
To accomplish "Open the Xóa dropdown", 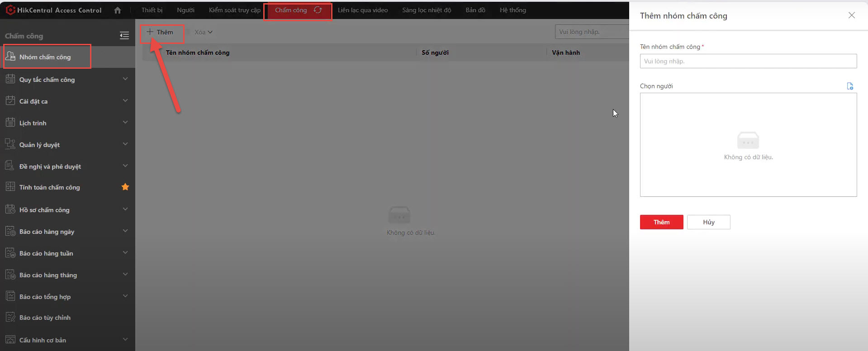I will point(203,32).
